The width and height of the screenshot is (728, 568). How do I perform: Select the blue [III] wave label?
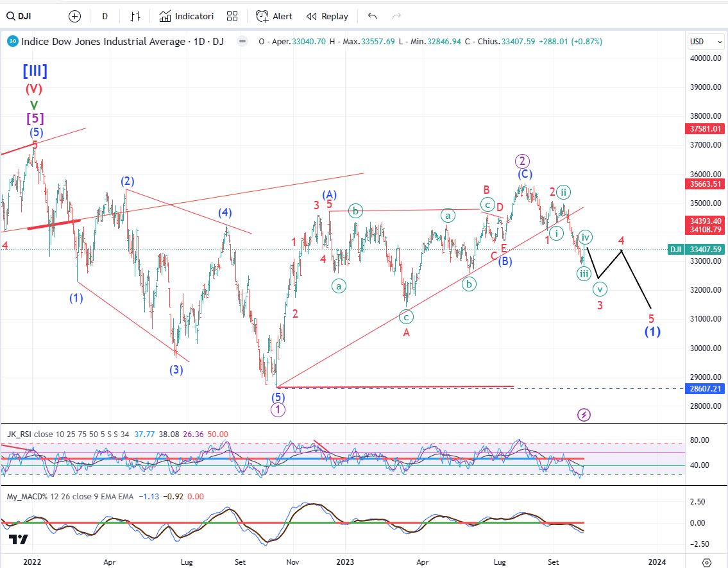click(x=35, y=71)
